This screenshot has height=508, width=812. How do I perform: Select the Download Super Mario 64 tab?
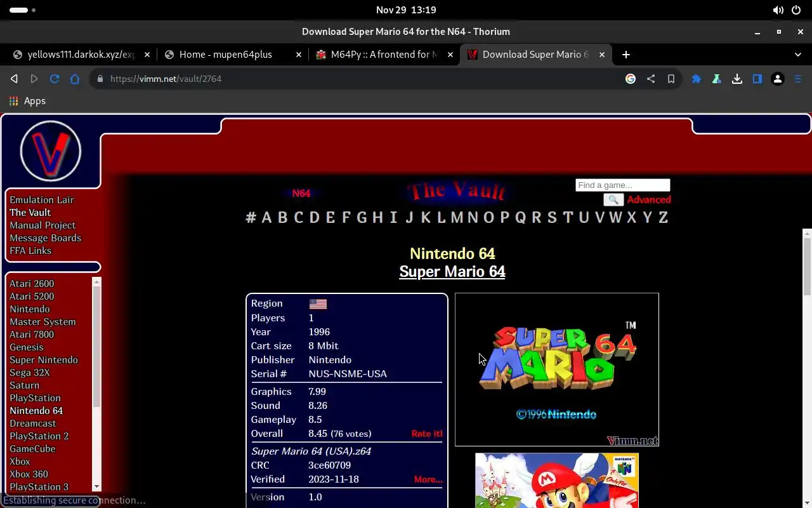point(535,55)
